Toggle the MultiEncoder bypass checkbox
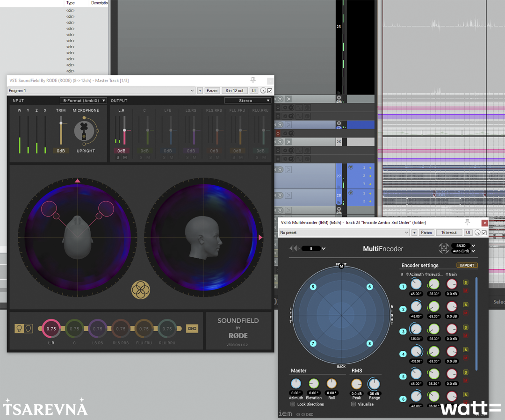 (484, 232)
